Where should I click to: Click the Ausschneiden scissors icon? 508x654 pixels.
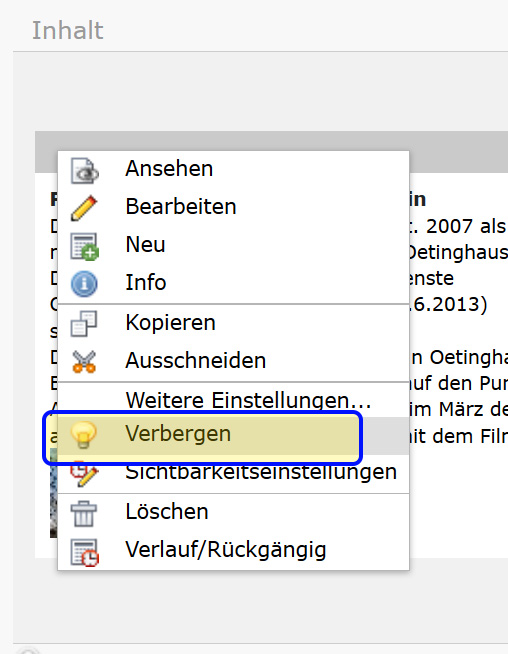coord(84,361)
